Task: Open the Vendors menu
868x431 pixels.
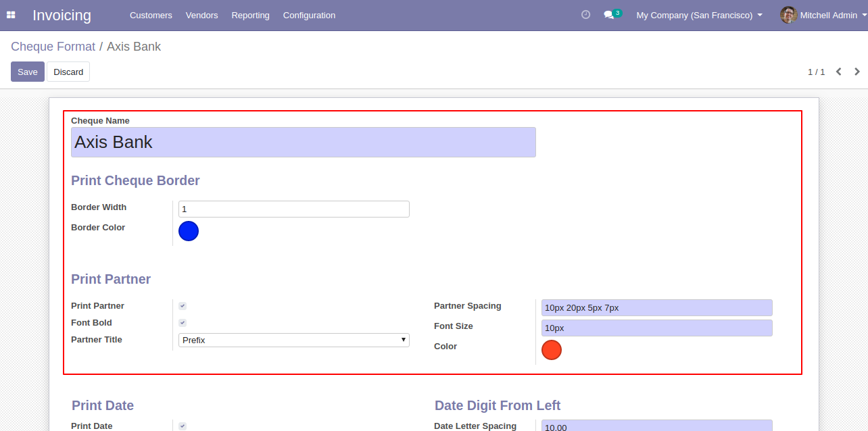Action: (x=201, y=15)
